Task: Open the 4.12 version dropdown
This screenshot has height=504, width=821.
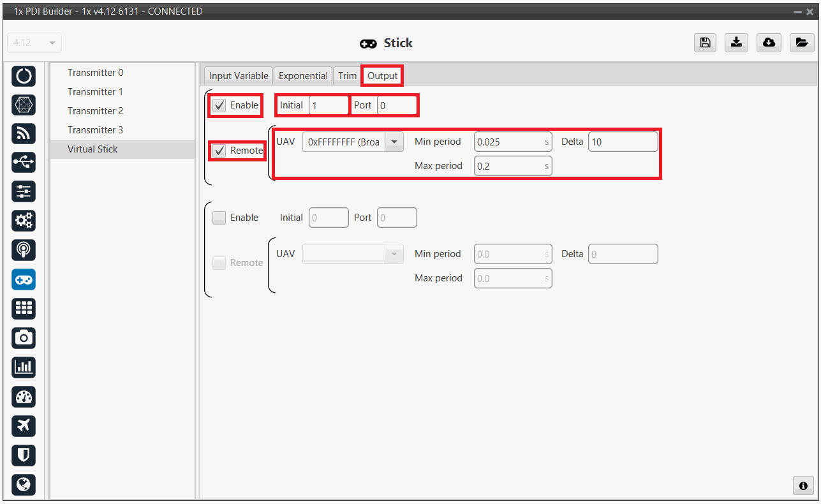Action: point(34,43)
